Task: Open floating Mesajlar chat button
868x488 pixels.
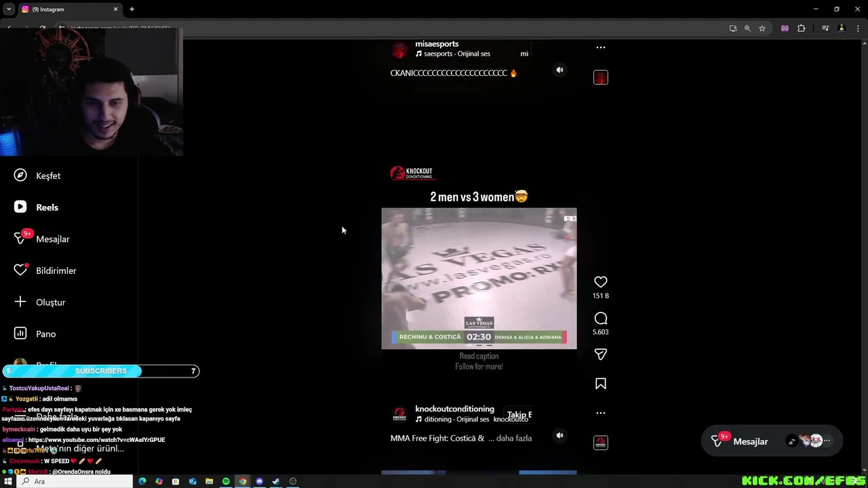Action: (x=772, y=441)
